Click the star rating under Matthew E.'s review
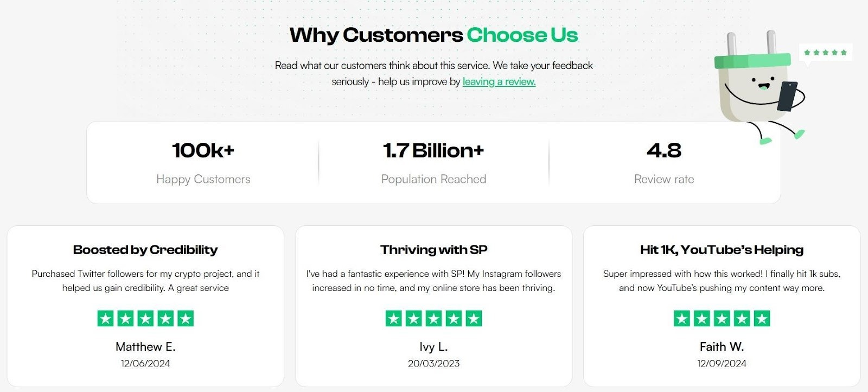Image resolution: width=868 pixels, height=392 pixels. 145,319
